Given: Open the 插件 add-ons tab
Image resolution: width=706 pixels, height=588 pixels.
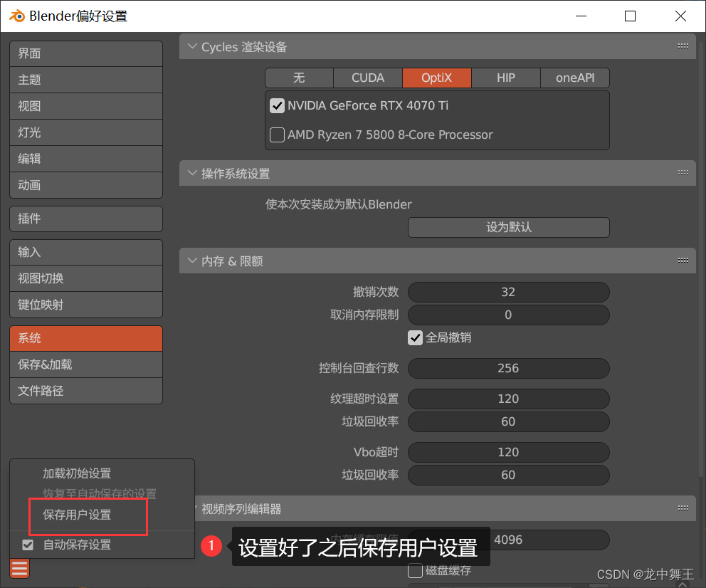Looking at the screenshot, I should click(86, 219).
